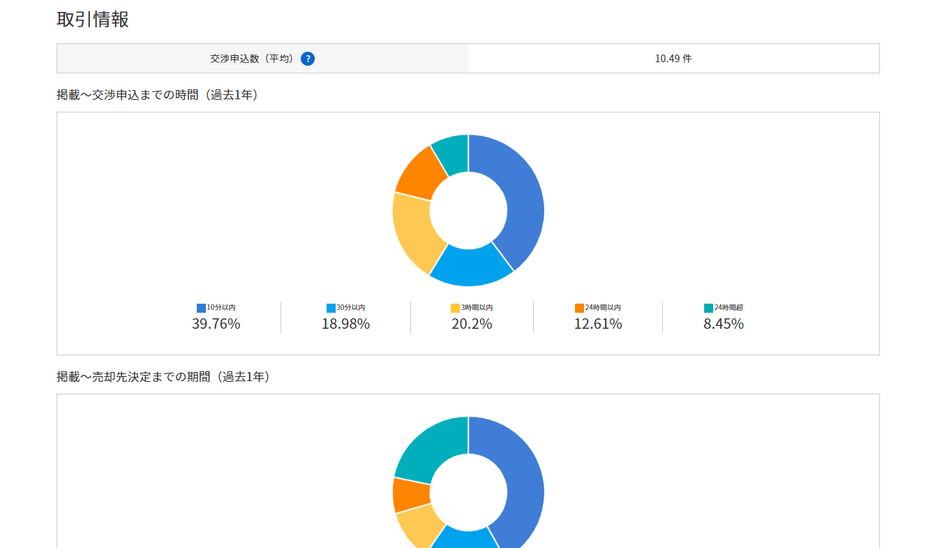Click the 10.49 件 value cell

pos(673,59)
